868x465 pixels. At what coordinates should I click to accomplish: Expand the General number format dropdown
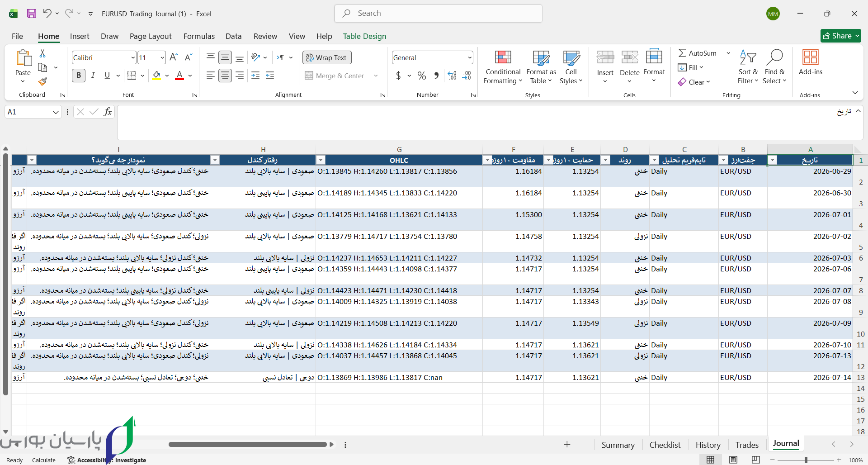coord(470,57)
